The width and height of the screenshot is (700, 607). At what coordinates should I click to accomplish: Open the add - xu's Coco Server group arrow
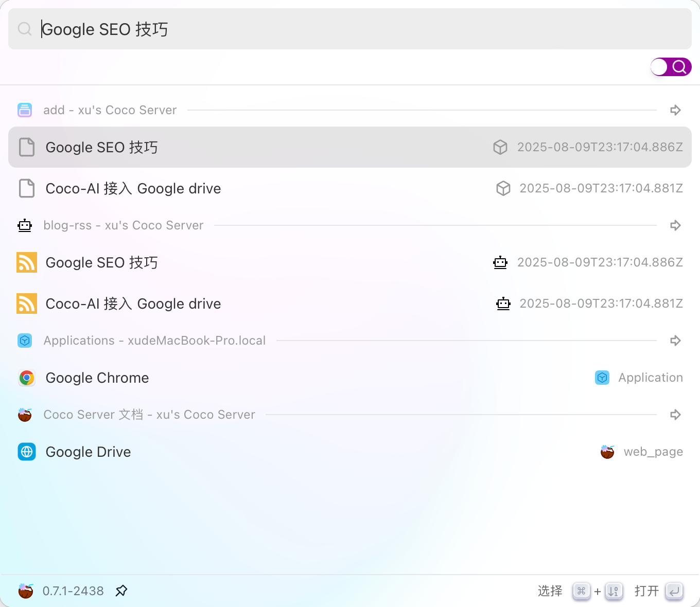[675, 110]
